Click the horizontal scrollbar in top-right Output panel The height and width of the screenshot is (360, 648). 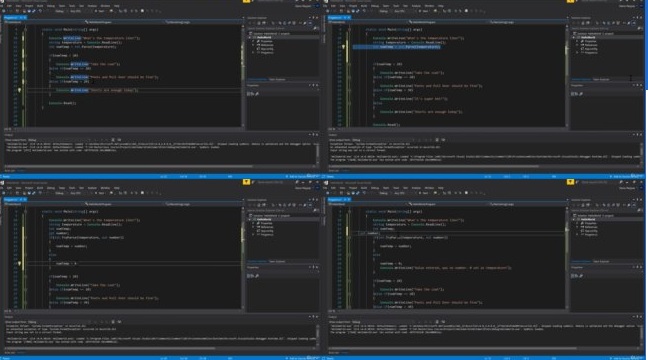click(x=434, y=167)
